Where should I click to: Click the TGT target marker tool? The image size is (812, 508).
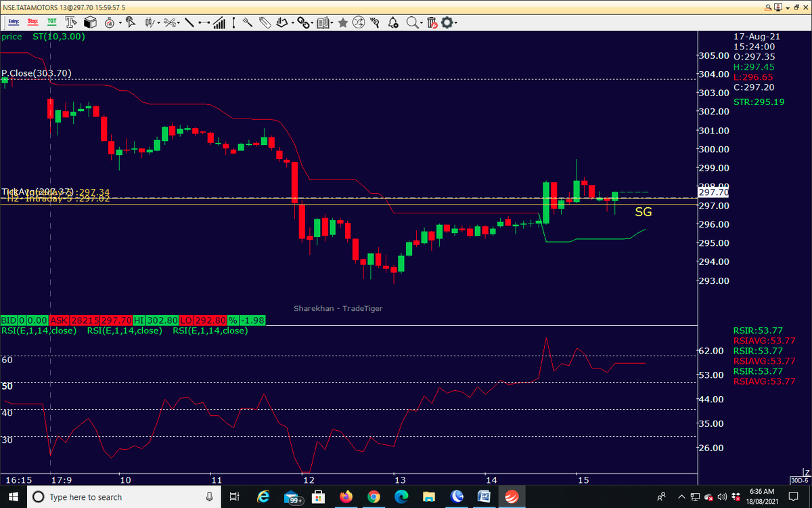pos(52,22)
